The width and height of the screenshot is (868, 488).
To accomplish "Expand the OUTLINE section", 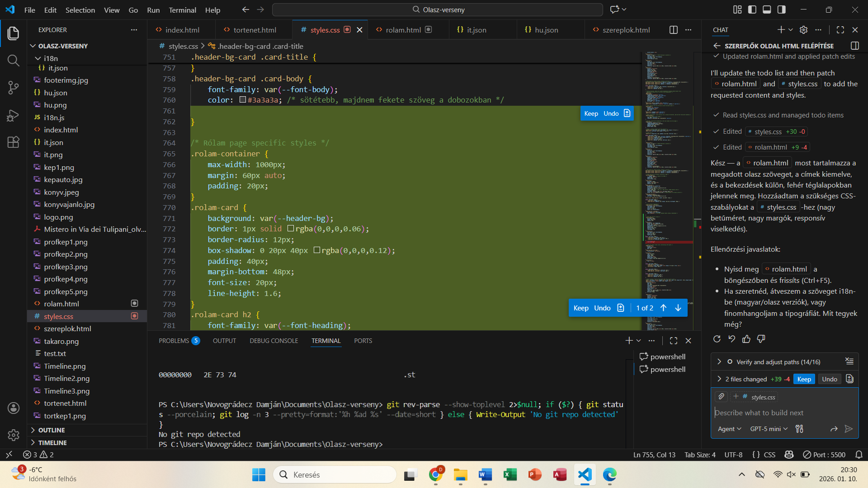I will click(x=52, y=430).
